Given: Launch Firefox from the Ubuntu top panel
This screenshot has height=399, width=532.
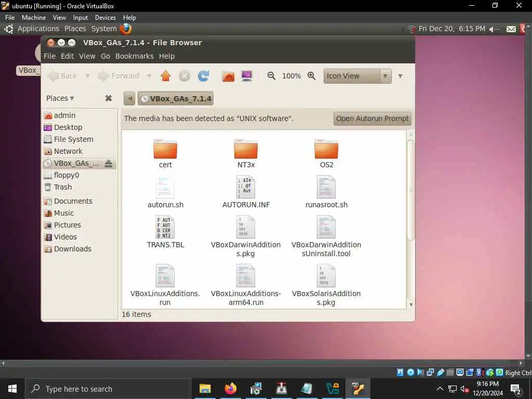Looking at the screenshot, I should pyautogui.click(x=126, y=29).
